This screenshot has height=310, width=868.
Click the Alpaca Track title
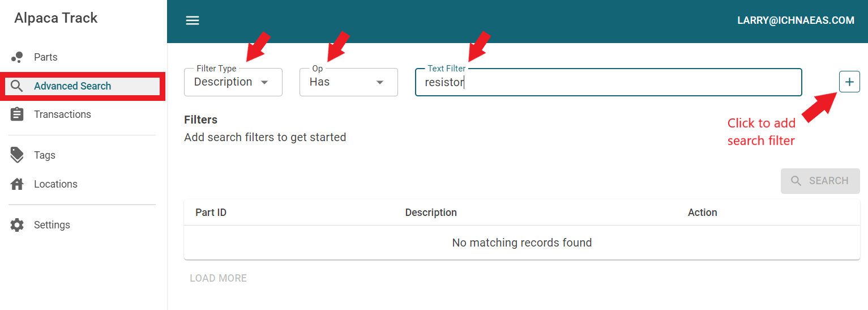56,18
